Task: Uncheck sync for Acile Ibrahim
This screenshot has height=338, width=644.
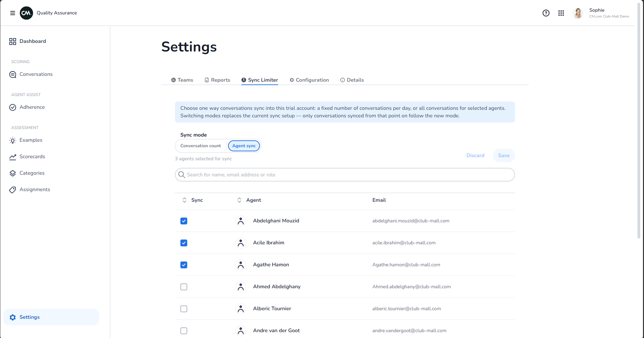Action: pos(184,243)
